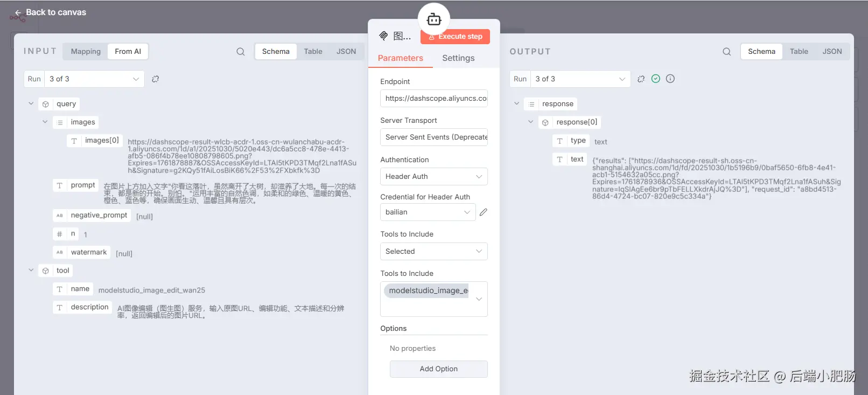This screenshot has height=395, width=868.
Task: Click the node icon left of Execute step
Action: coord(383,36)
